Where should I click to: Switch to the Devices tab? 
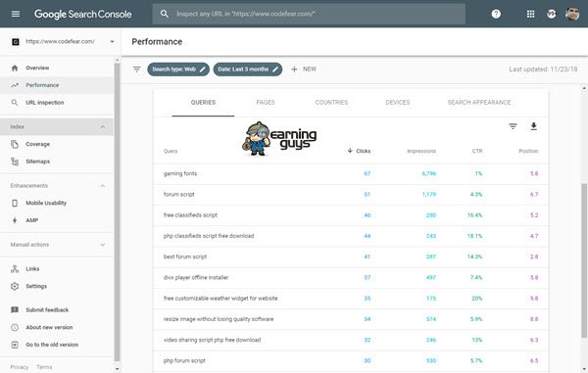pyautogui.click(x=398, y=102)
